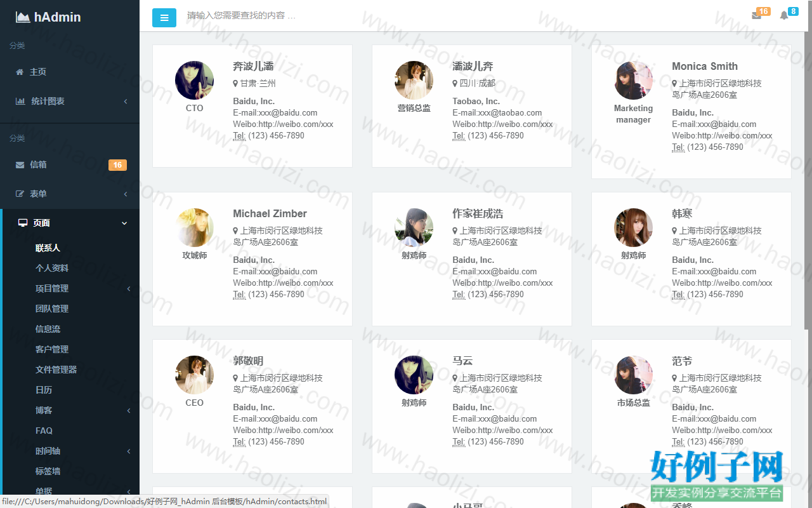Open 个人资料 page
812x508 pixels.
[x=52, y=269]
